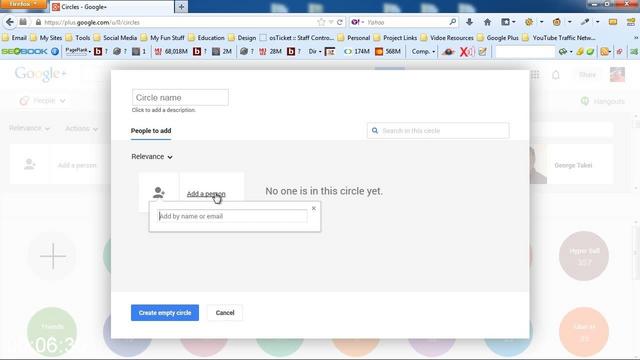Bookmark this page with the star

321,22
